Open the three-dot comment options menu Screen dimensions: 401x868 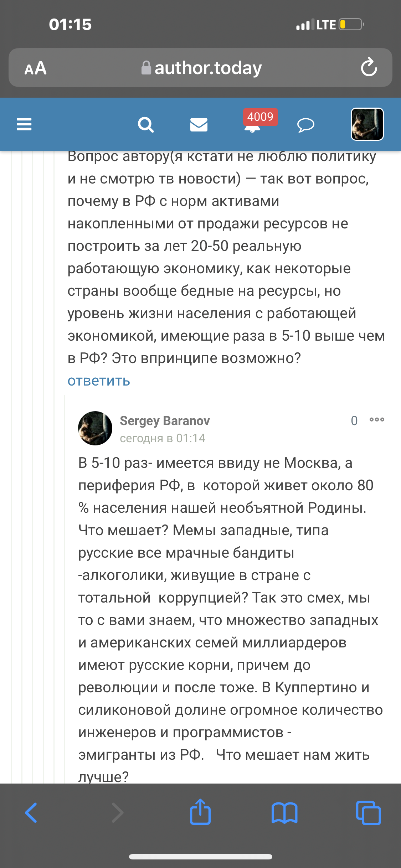(x=377, y=420)
